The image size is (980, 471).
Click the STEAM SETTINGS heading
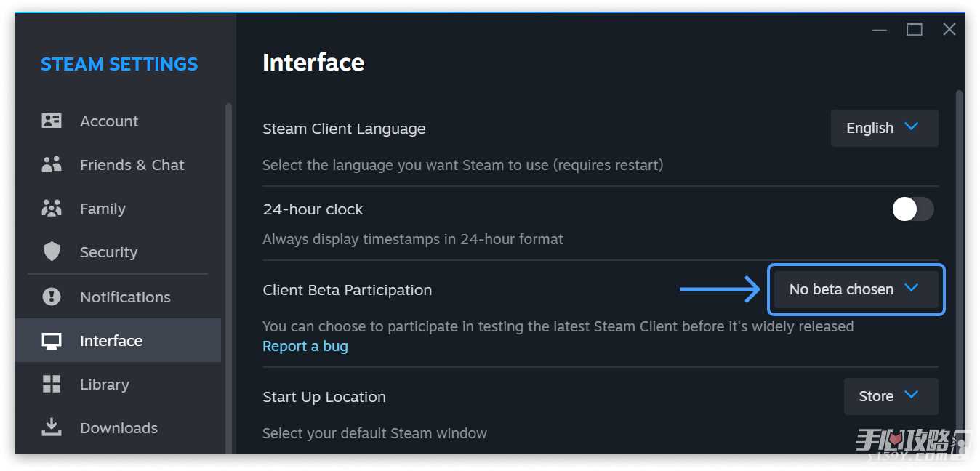click(119, 64)
